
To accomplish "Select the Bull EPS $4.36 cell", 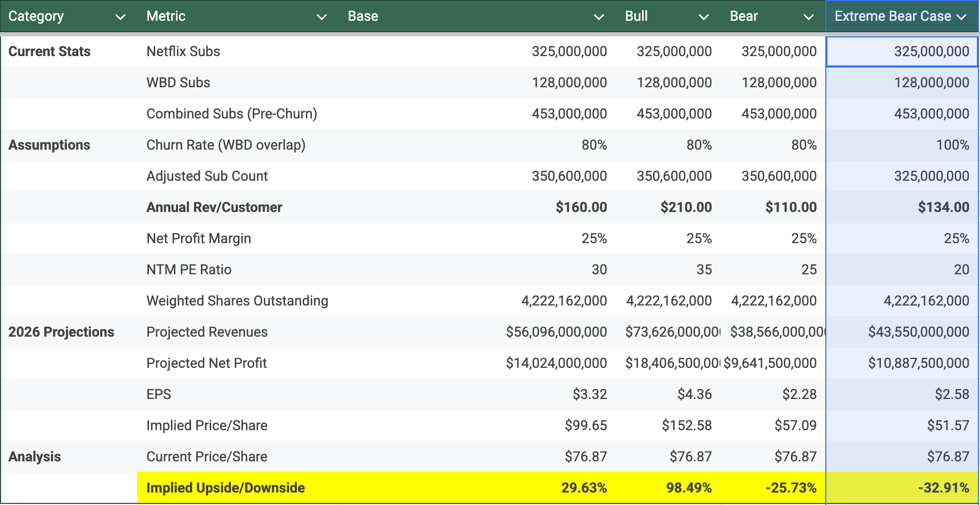I will pos(669,394).
